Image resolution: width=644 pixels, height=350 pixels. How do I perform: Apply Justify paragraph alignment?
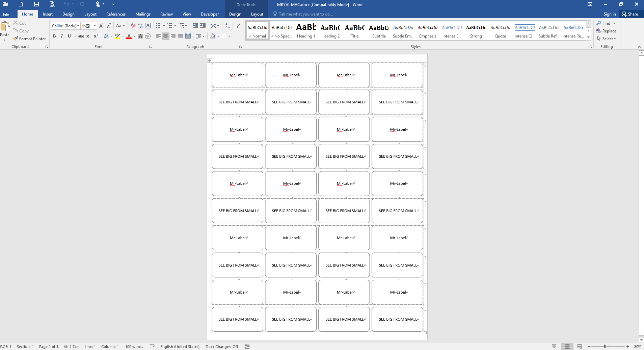181,36
